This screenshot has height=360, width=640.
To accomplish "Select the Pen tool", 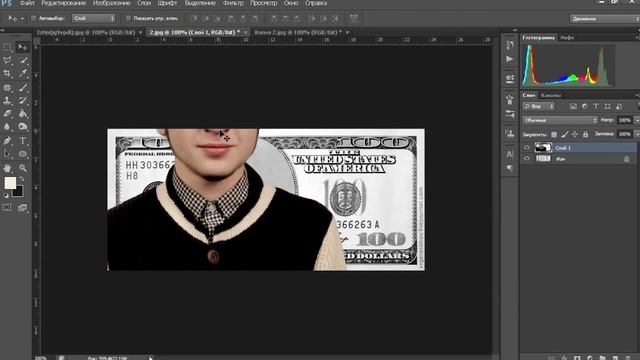I will tap(7, 141).
